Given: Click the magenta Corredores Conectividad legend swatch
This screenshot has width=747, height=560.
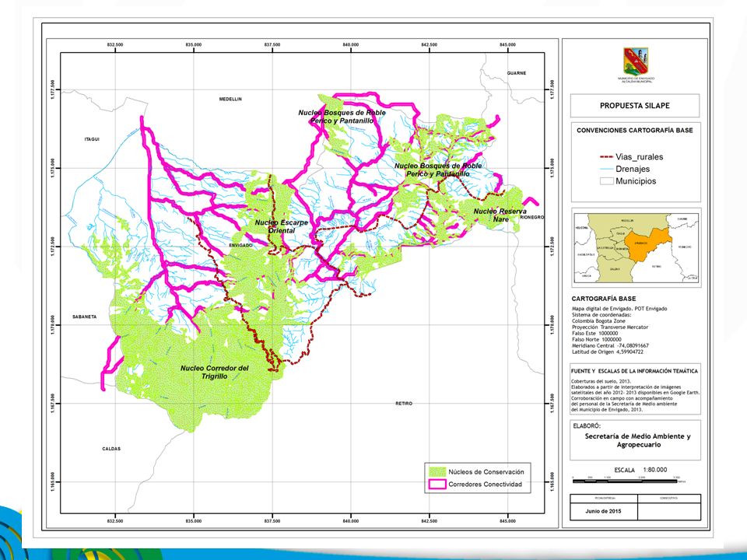Looking at the screenshot, I should point(437,485).
